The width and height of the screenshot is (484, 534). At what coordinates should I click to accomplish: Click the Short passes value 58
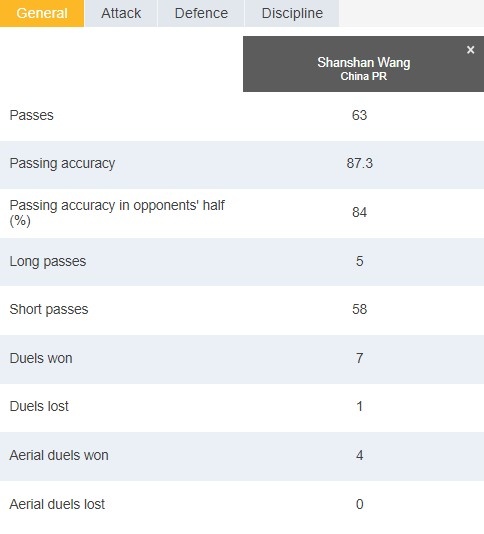coord(359,309)
